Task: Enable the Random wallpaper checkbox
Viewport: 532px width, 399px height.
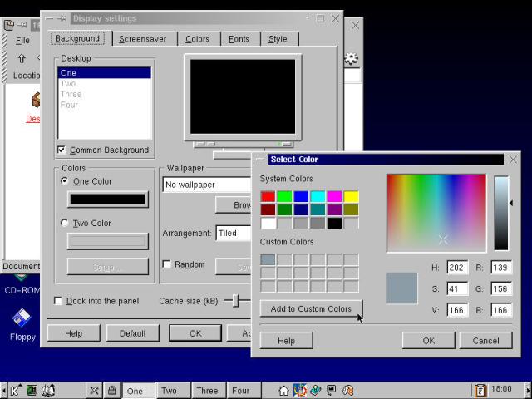Action: click(x=167, y=265)
